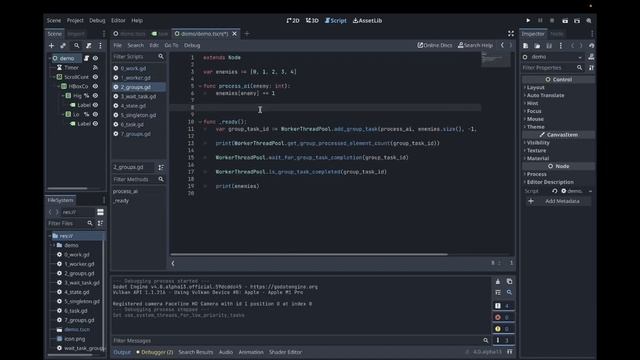Image resolution: width=640 pixels, height=360 pixels.
Task: Open Online Docs
Action: tap(435, 45)
